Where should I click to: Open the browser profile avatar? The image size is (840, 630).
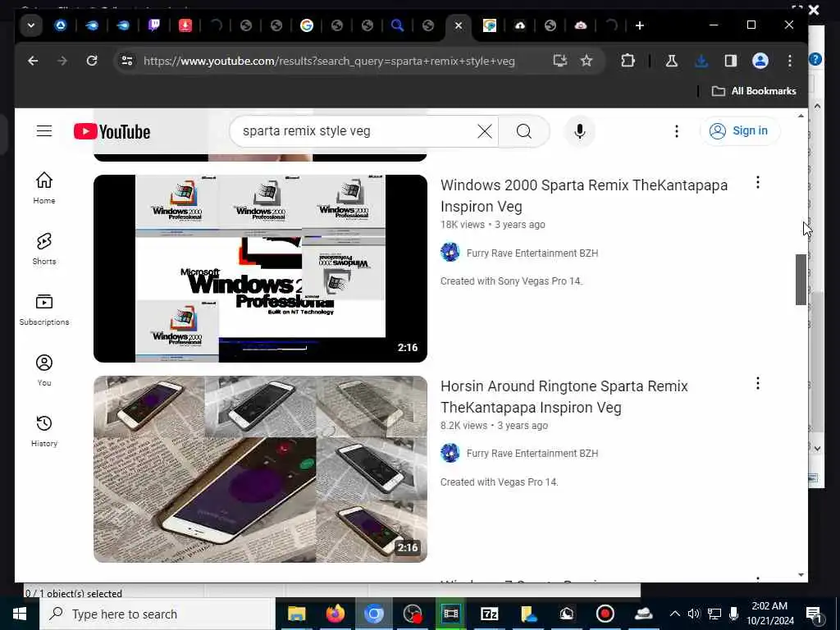tap(760, 61)
